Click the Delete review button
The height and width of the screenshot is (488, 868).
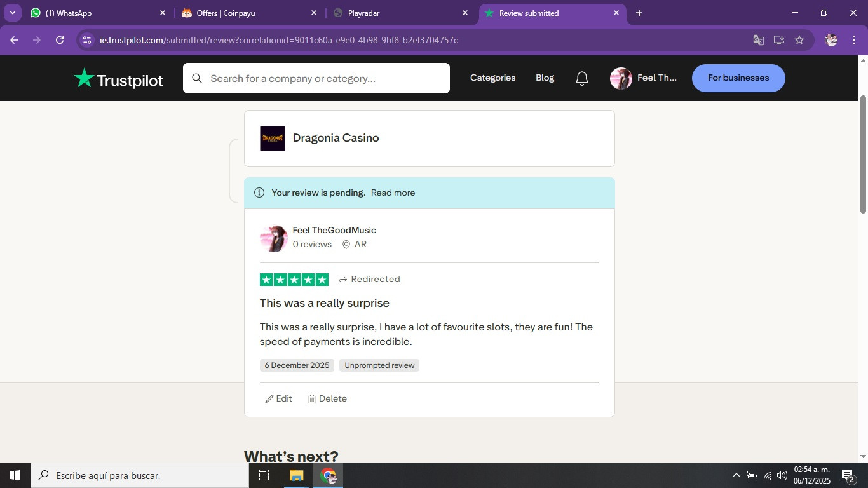[327, 399]
